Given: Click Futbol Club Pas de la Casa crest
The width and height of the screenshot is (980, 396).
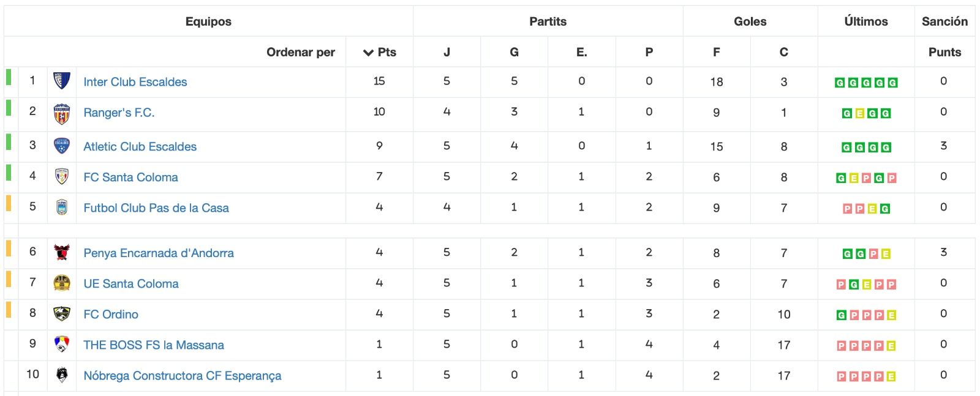Looking at the screenshot, I should tap(62, 207).
